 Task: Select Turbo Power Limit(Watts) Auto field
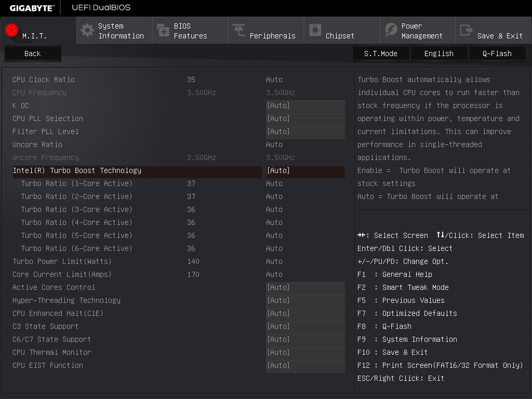coord(274,262)
